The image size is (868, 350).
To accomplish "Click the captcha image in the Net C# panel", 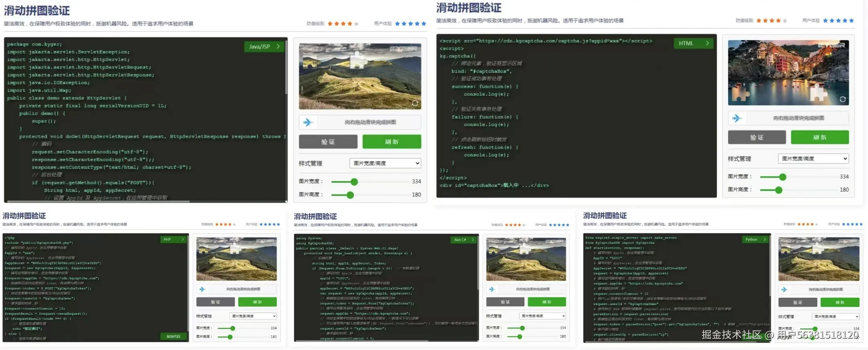I will (526, 259).
